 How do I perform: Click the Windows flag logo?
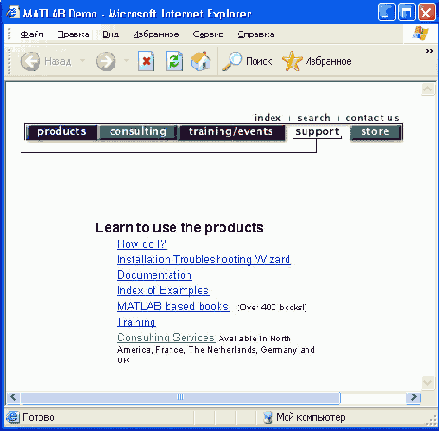(420, 34)
